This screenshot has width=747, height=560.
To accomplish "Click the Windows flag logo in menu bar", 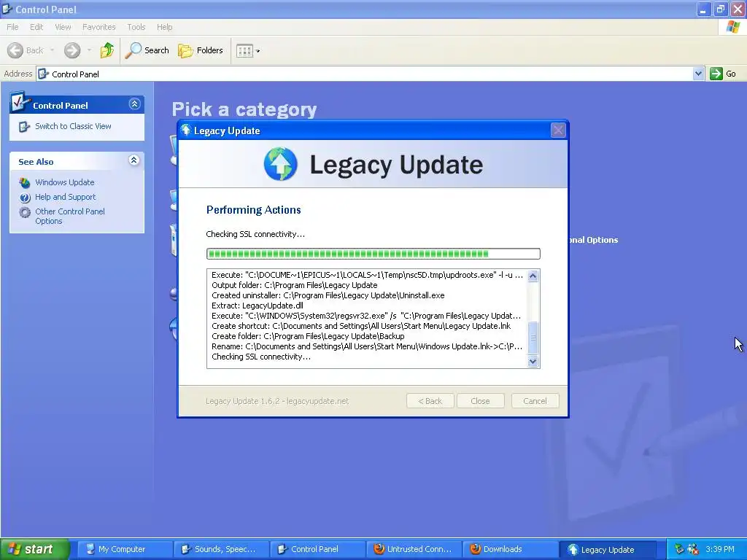I will pyautogui.click(x=732, y=27).
